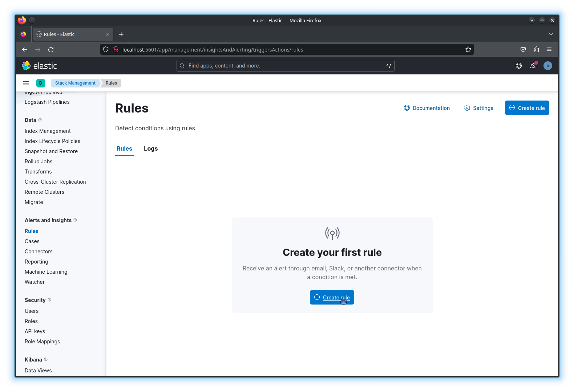Open Role Mappings

click(42, 342)
